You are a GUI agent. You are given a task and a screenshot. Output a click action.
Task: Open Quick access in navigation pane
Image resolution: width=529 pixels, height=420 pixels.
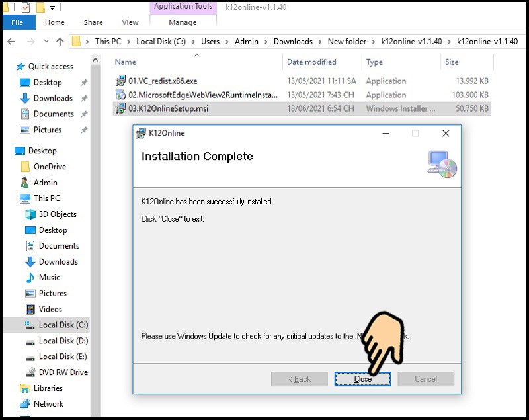tap(51, 66)
